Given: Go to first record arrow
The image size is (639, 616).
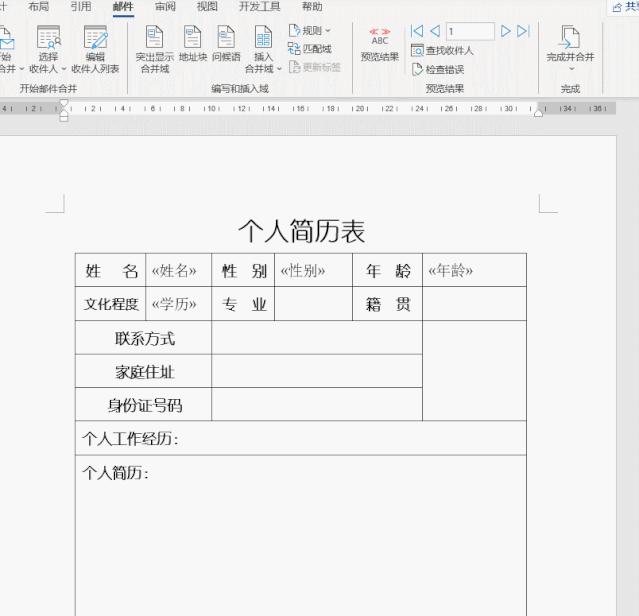Looking at the screenshot, I should [x=417, y=31].
